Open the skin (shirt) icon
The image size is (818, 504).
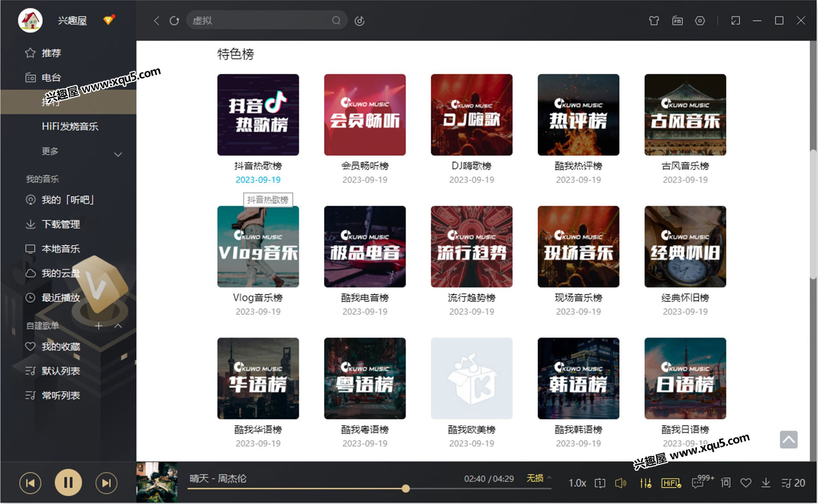tap(654, 21)
